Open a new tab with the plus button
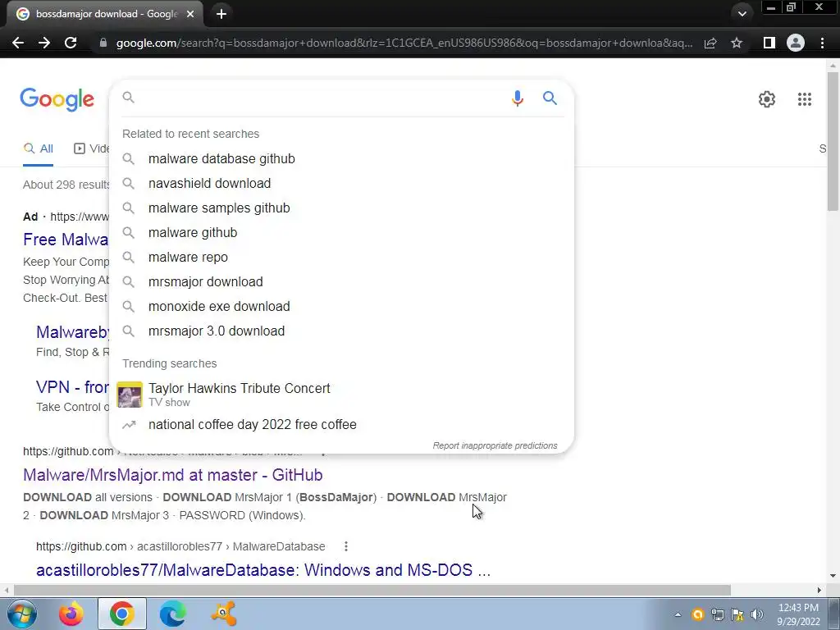840x630 pixels. pyautogui.click(x=221, y=14)
